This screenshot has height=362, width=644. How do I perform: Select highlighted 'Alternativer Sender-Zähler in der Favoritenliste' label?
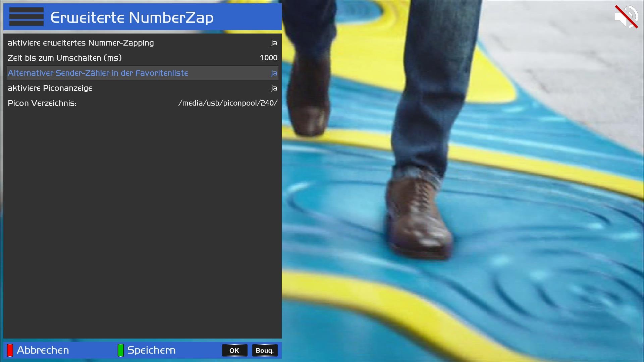pyautogui.click(x=98, y=73)
